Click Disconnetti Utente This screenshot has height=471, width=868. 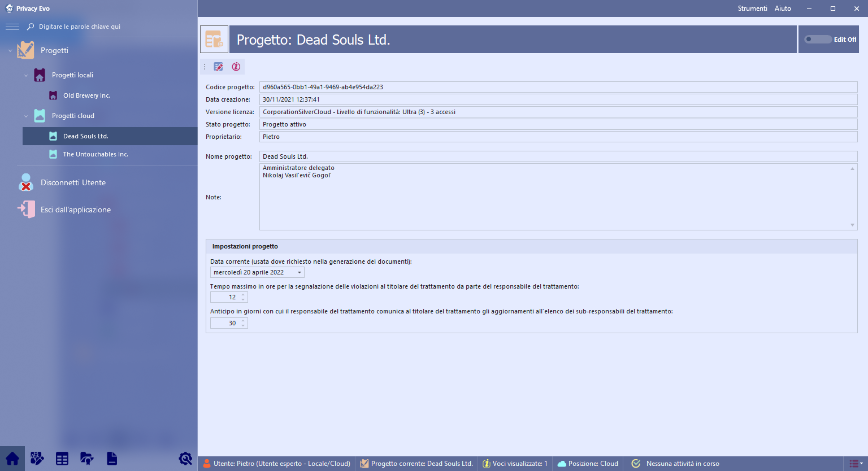coord(73,183)
